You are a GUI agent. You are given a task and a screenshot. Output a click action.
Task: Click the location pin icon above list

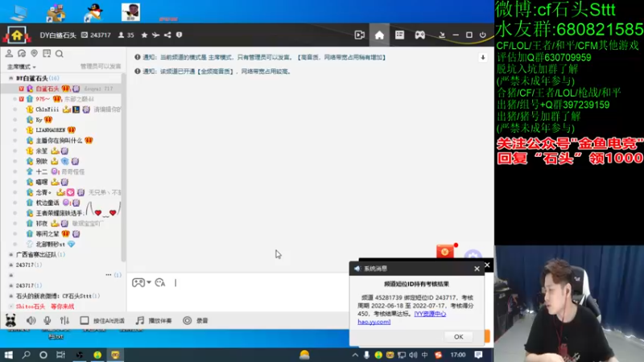pos(34,54)
